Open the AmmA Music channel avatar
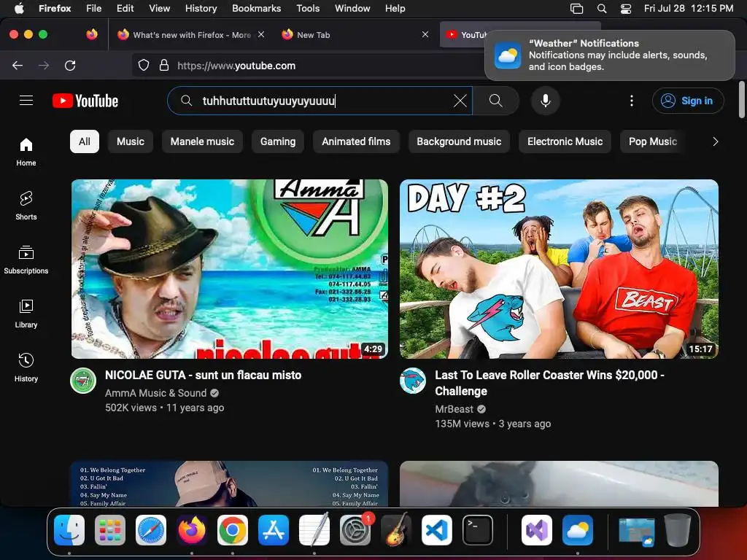Image resolution: width=747 pixels, height=560 pixels. click(83, 381)
